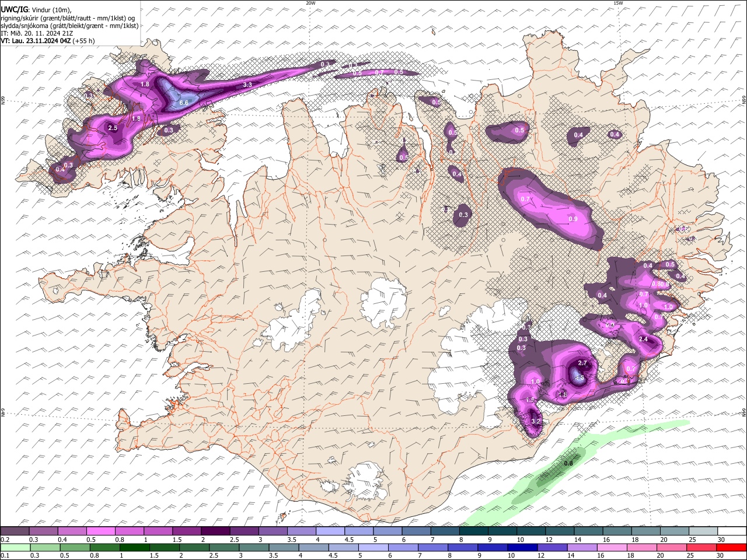The height and width of the screenshot is (560, 747).
Task: Click the 6.6 precipitation value in the Westfjords
Action: tap(184, 103)
